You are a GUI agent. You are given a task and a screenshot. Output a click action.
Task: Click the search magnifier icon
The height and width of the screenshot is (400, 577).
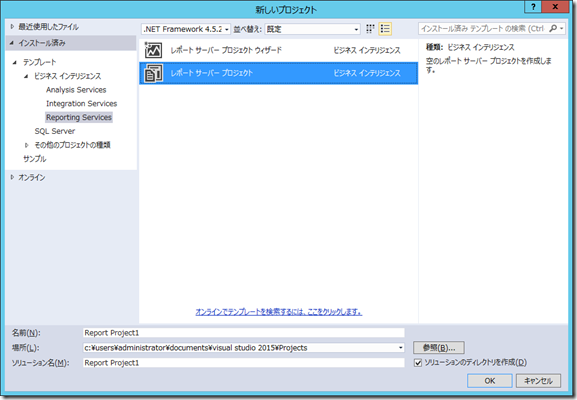pyautogui.click(x=553, y=28)
